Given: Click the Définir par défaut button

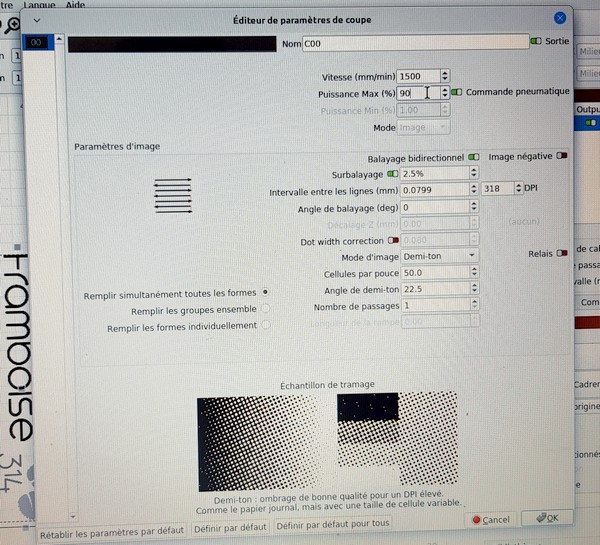Looking at the screenshot, I should [230, 528].
